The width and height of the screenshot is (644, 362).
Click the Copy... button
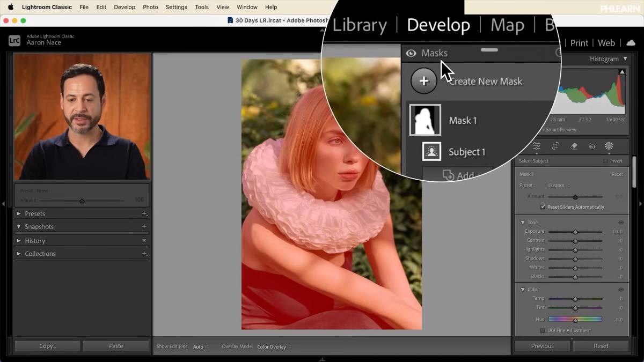point(48,346)
